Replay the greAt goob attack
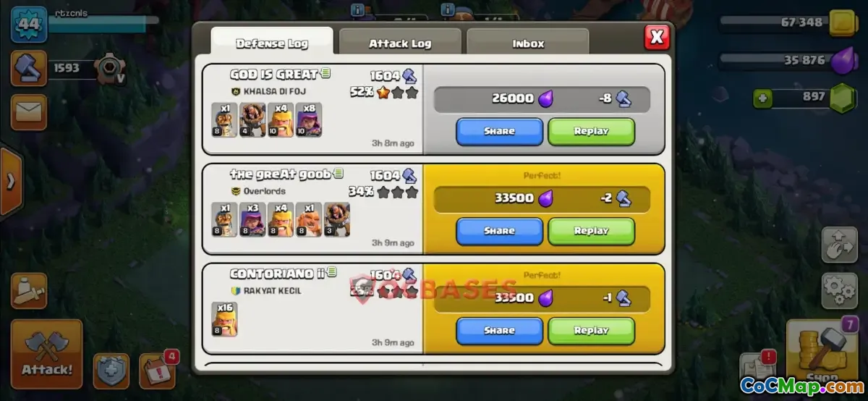This screenshot has height=401, width=868. coord(591,231)
